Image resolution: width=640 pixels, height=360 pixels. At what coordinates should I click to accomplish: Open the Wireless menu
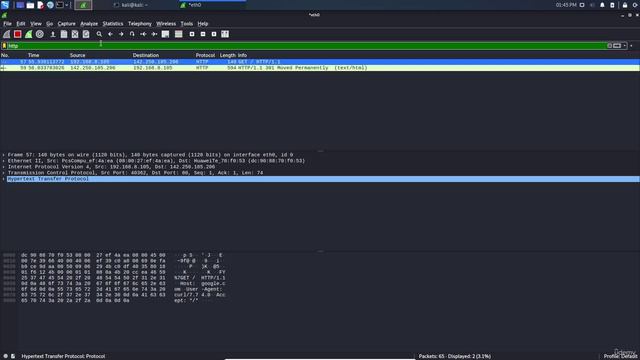point(166,24)
